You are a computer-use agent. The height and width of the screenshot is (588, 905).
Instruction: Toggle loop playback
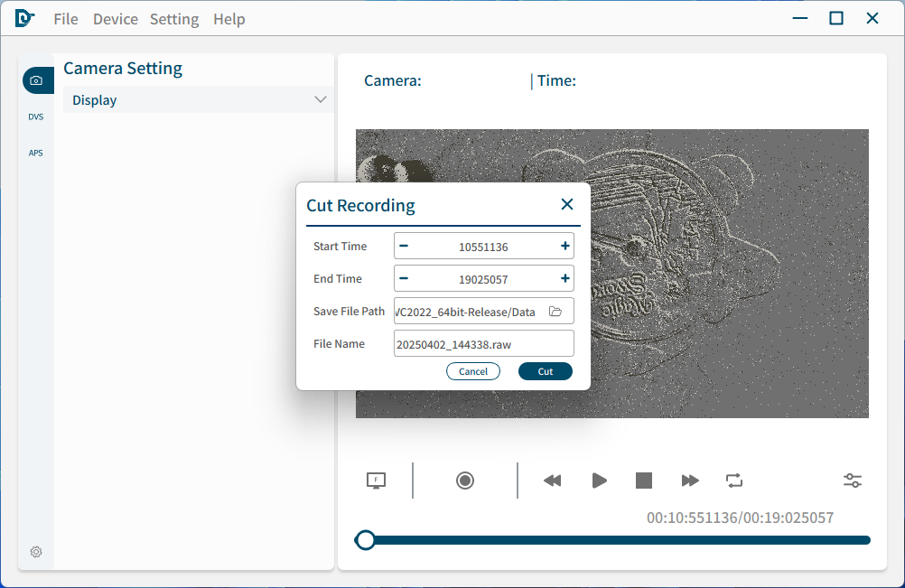tap(734, 481)
